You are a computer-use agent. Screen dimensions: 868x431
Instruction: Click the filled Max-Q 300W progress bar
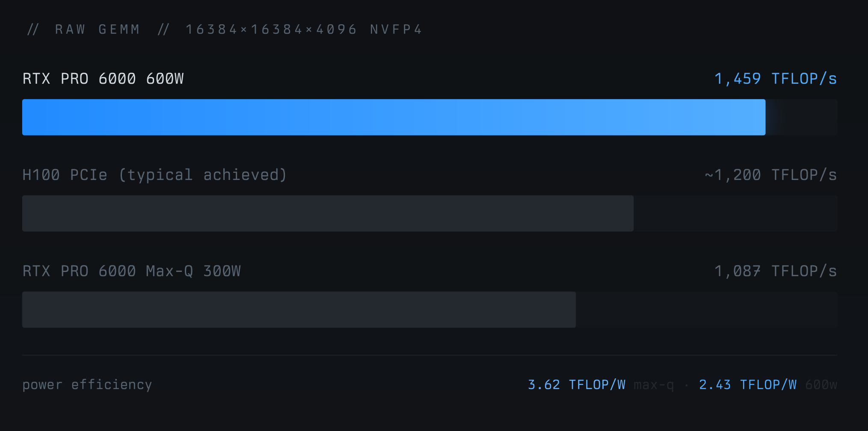pyautogui.click(x=299, y=310)
